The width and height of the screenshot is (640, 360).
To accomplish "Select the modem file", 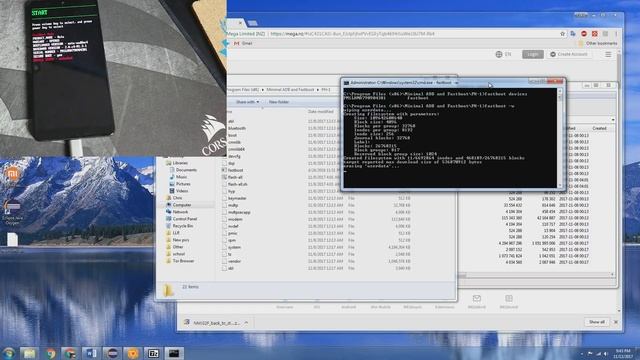I will pos(235,219).
